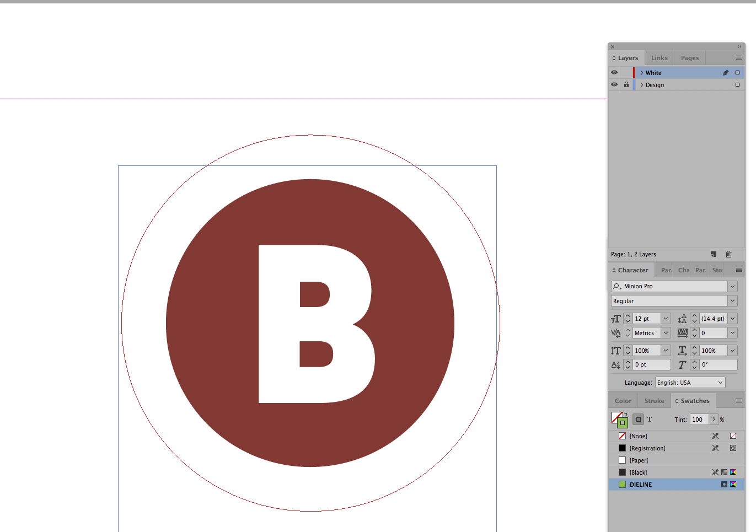Click the Tint value field
Image resolution: width=756 pixels, height=532 pixels.
tap(699, 420)
